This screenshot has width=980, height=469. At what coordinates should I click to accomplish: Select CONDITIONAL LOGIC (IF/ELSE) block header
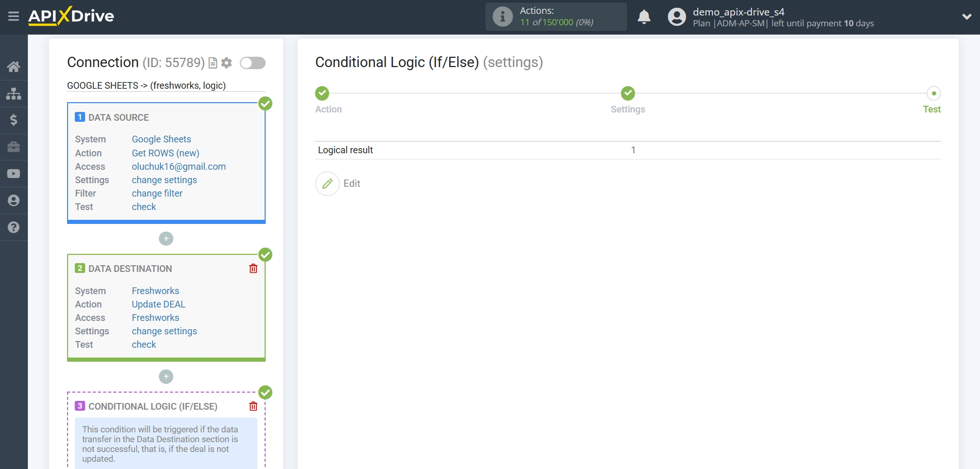[x=153, y=407]
